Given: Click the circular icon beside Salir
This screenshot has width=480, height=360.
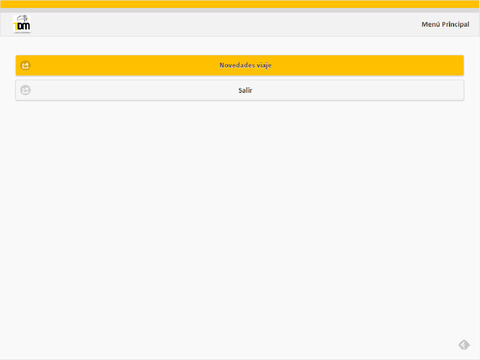Looking at the screenshot, I should pyautogui.click(x=26, y=90).
